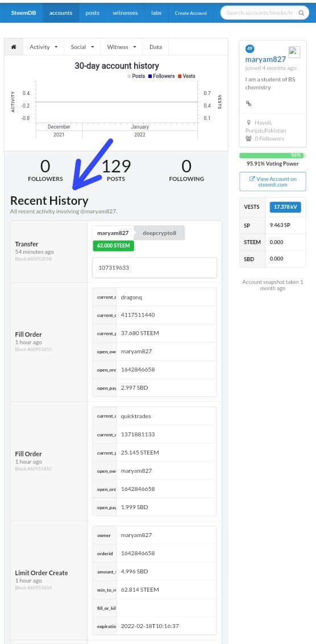
Task: Go to the witnesses nav item
Action: [x=125, y=13]
